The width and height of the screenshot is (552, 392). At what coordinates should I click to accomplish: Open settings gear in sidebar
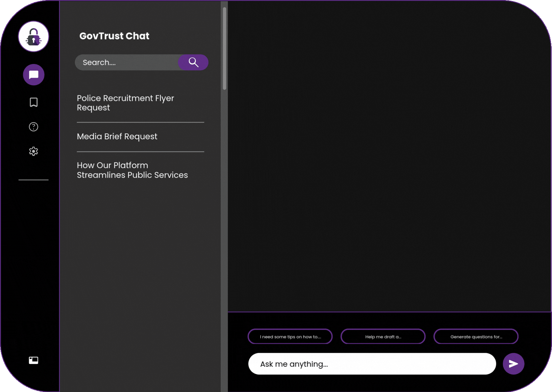[x=33, y=151]
